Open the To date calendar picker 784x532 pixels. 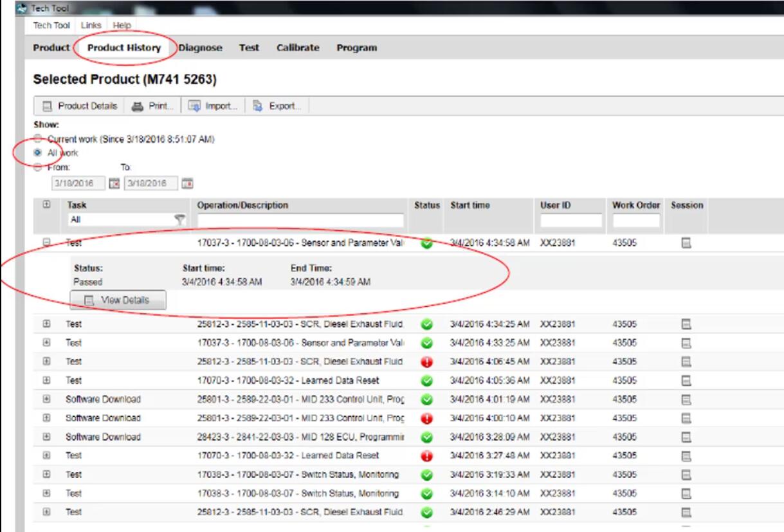[x=187, y=183]
